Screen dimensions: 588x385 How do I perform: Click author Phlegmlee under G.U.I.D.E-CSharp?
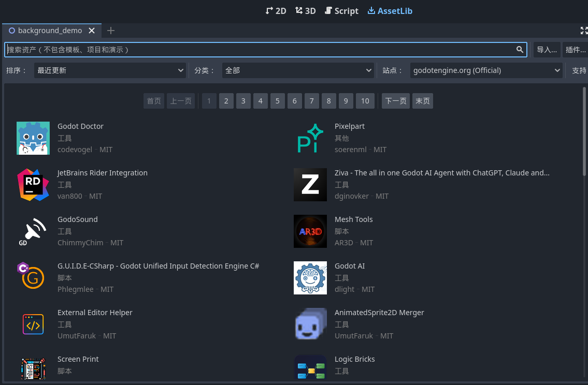tap(75, 289)
